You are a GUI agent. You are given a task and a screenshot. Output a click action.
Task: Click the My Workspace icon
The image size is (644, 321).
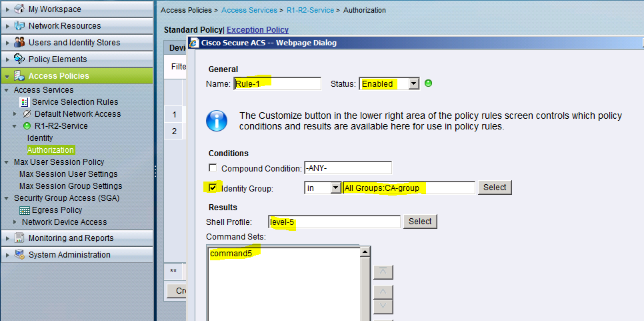tap(19, 9)
